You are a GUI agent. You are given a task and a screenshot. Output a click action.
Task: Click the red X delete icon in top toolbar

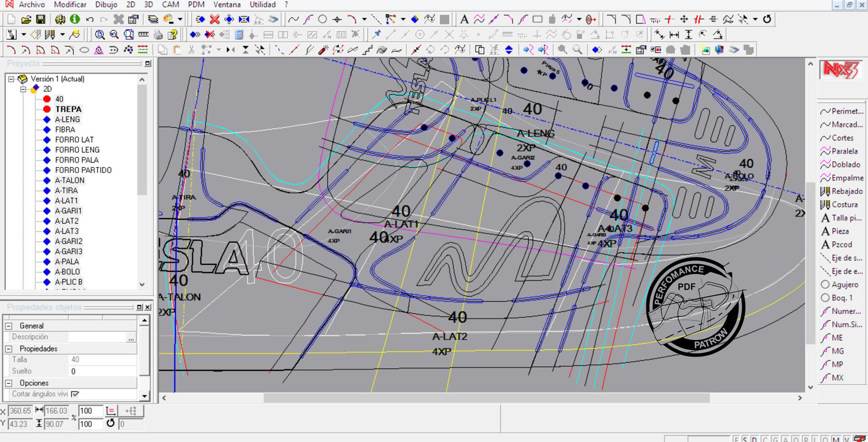[x=215, y=19]
